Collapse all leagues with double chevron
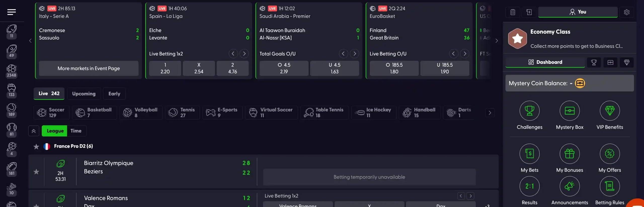 tap(34, 131)
